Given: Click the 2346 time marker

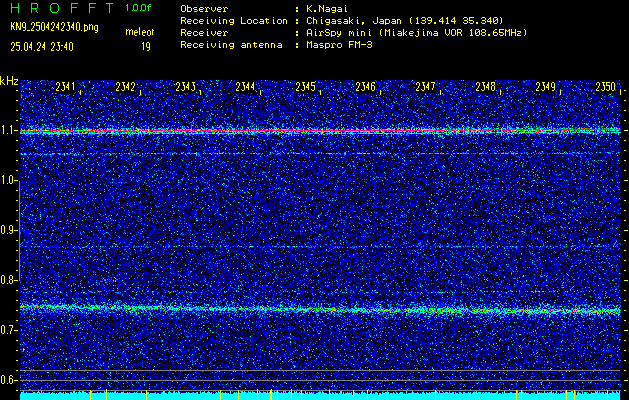Looking at the screenshot, I should click(x=365, y=87).
